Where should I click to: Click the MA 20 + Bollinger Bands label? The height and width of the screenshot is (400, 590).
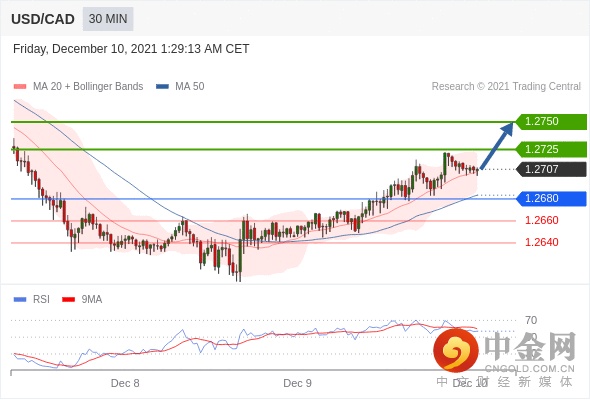(x=88, y=87)
